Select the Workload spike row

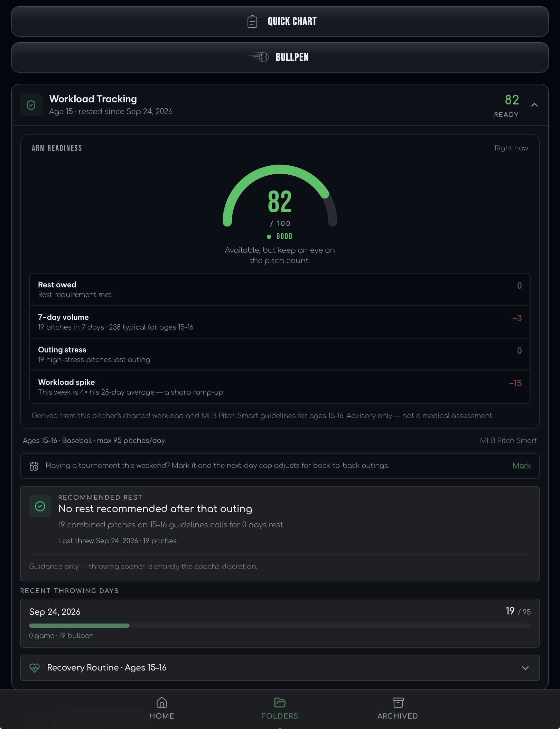(x=280, y=387)
